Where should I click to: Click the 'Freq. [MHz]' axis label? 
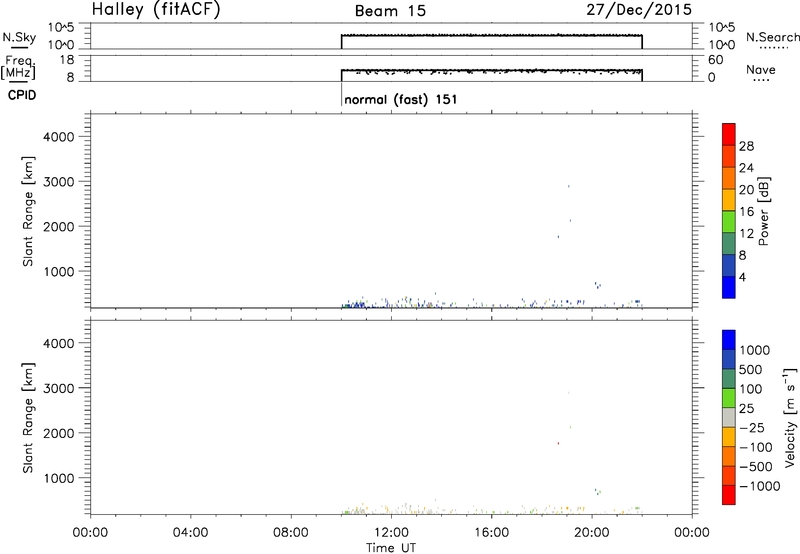pos(19,68)
